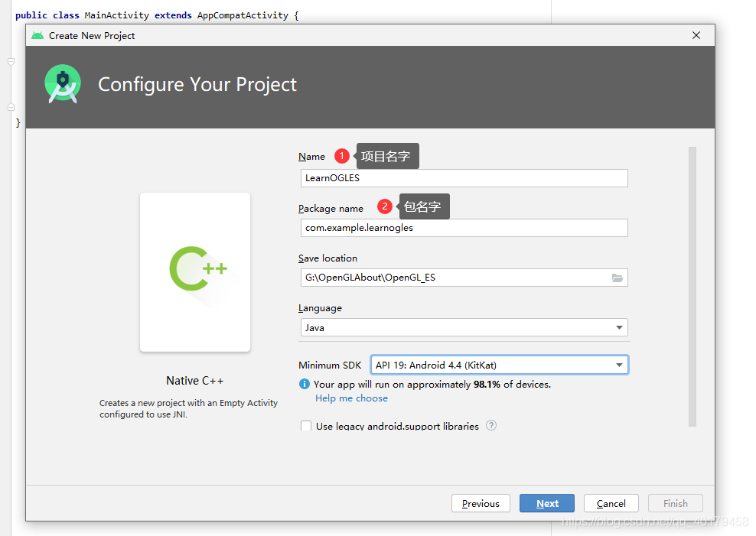The height and width of the screenshot is (536, 756).
Task: Open folder browser icon in Save location
Action: pyautogui.click(x=618, y=278)
